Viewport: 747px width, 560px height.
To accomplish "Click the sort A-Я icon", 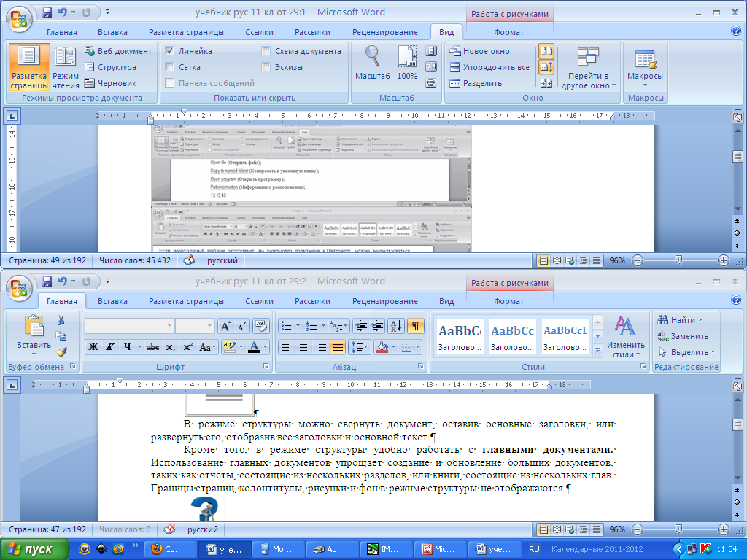I will tap(396, 326).
